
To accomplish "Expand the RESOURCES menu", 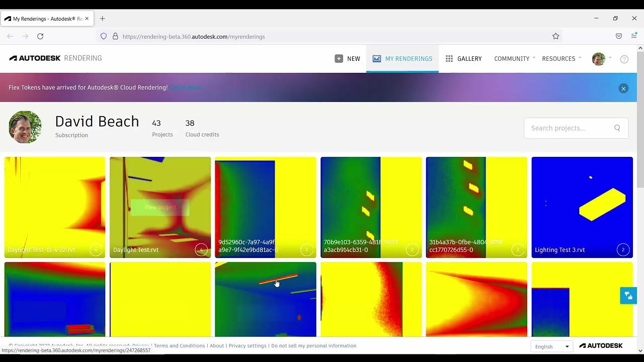I will tap(561, 59).
